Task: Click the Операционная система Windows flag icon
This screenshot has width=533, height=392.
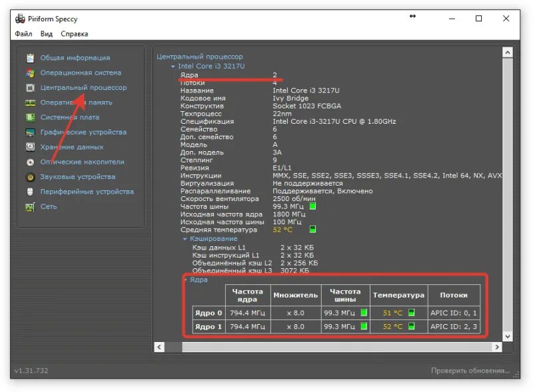Action: click(x=30, y=73)
